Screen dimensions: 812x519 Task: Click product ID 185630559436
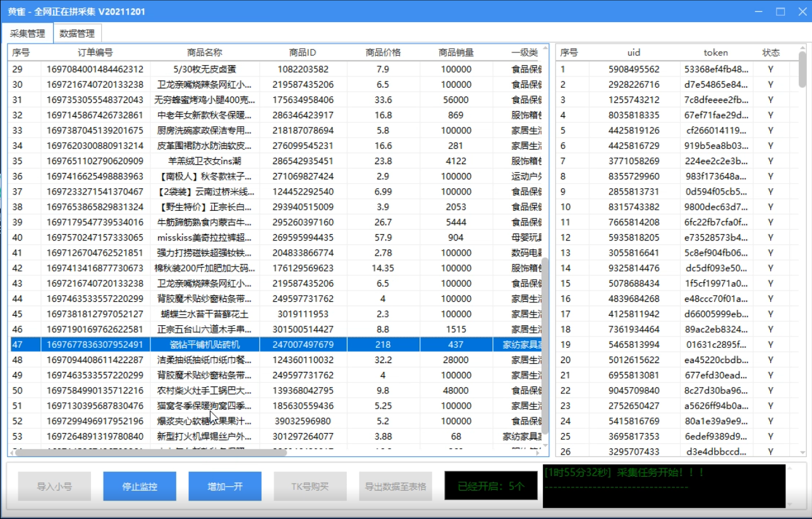303,405
